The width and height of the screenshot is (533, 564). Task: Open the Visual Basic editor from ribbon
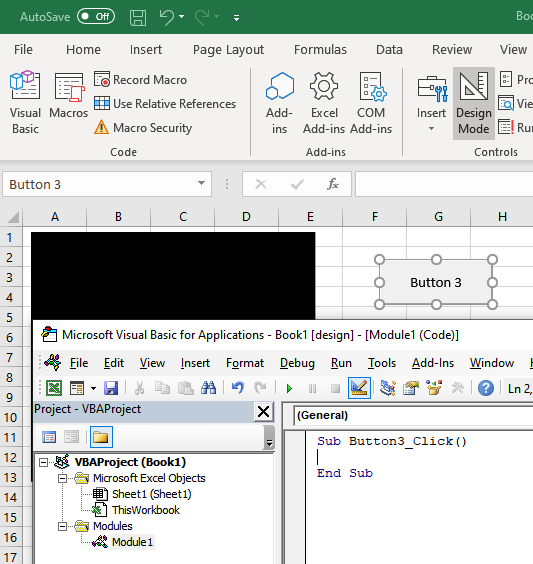(25, 103)
